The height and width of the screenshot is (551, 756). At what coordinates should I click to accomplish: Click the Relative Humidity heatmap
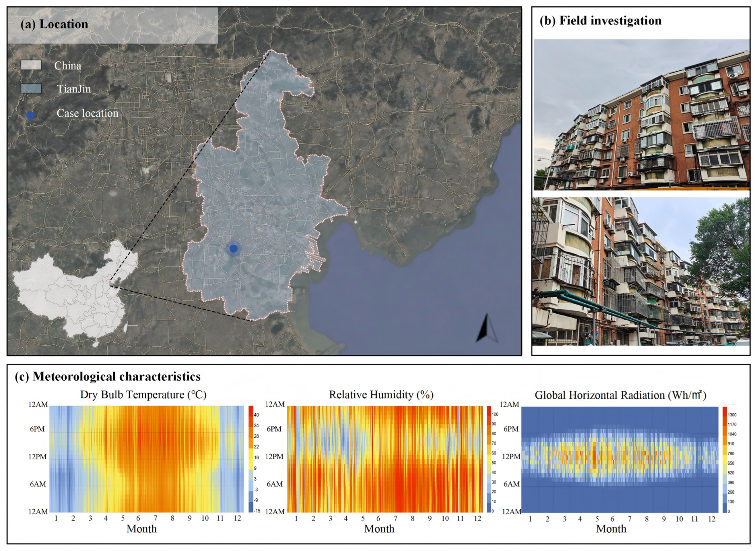click(385, 459)
